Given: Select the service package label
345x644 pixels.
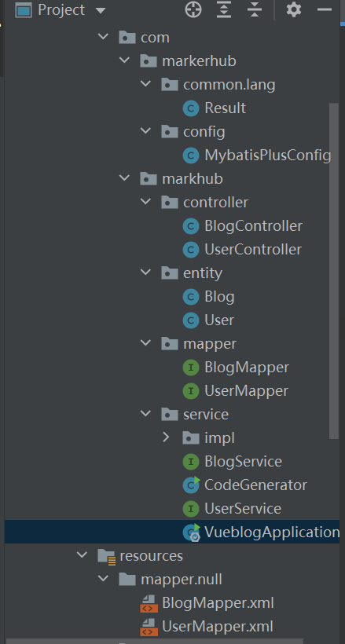Looking at the screenshot, I should [206, 414].
